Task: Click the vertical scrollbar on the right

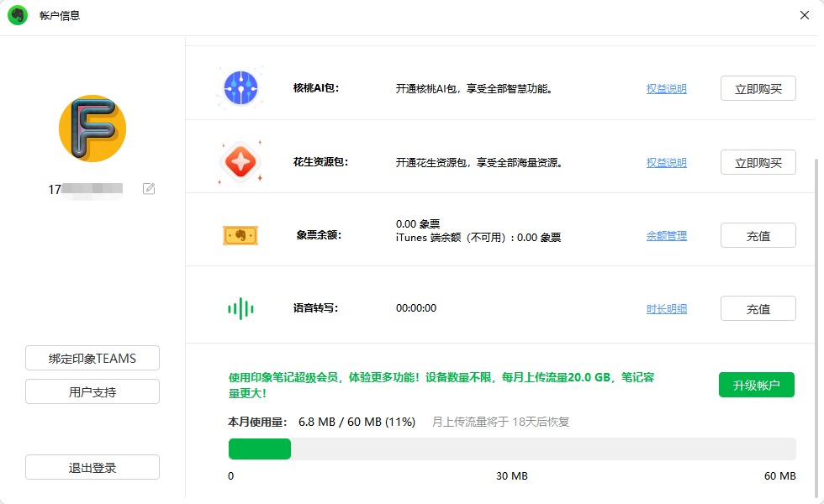Action: (x=816, y=319)
